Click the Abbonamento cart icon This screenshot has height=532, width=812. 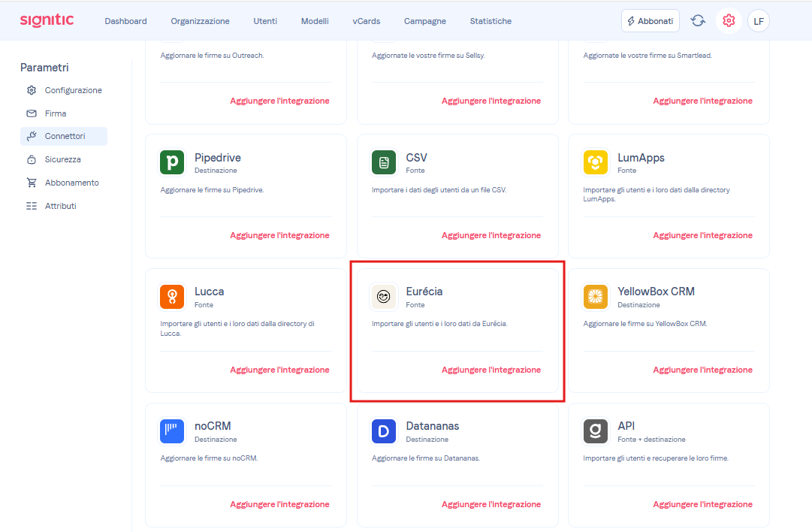[x=32, y=183]
